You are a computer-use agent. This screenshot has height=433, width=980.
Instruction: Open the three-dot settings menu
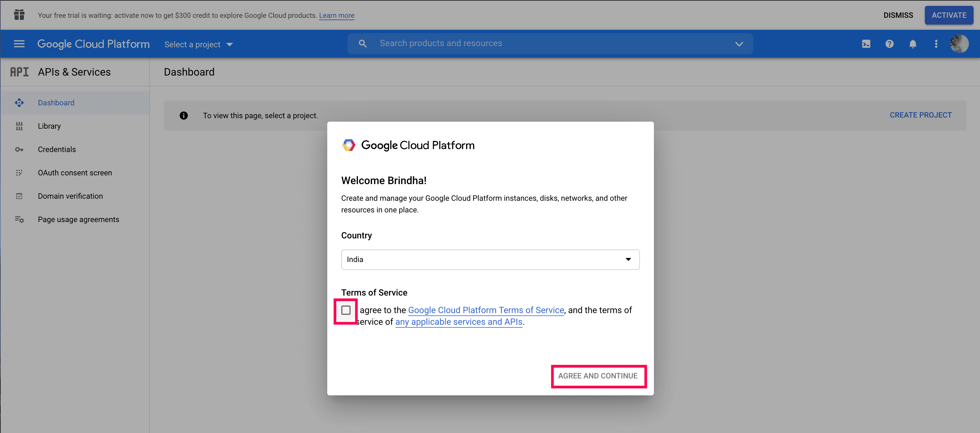[936, 44]
